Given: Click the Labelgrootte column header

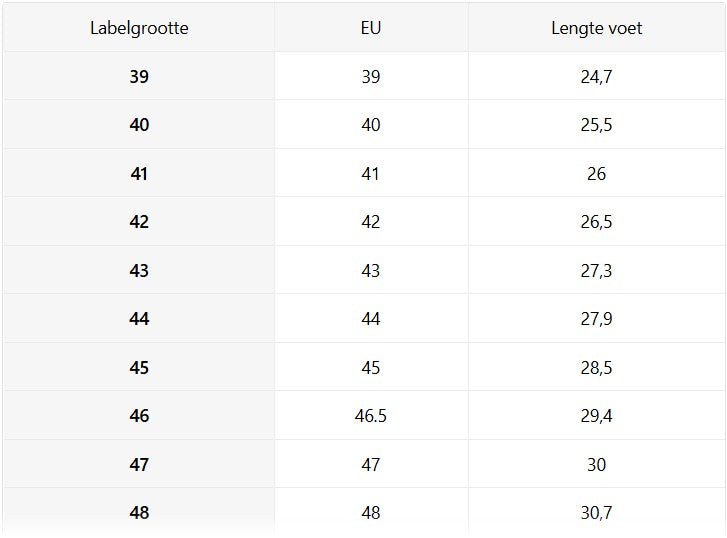Looking at the screenshot, I should [x=139, y=28].
